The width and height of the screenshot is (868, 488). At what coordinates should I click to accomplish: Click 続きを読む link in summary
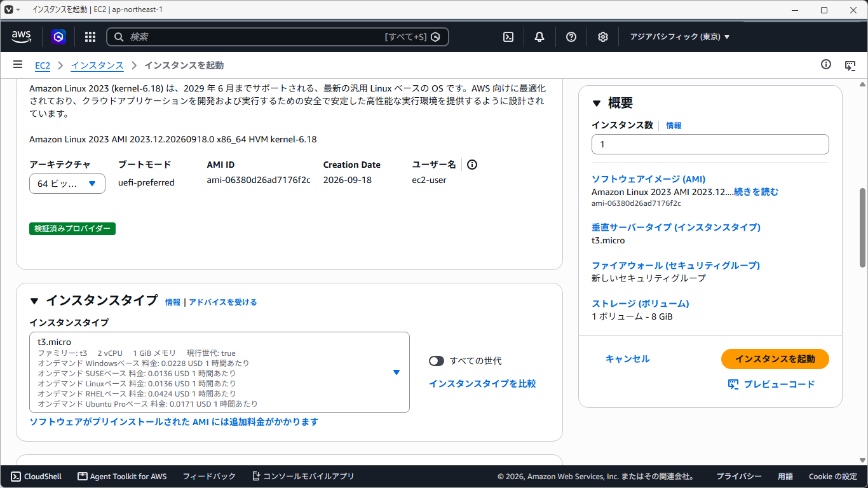[756, 192]
